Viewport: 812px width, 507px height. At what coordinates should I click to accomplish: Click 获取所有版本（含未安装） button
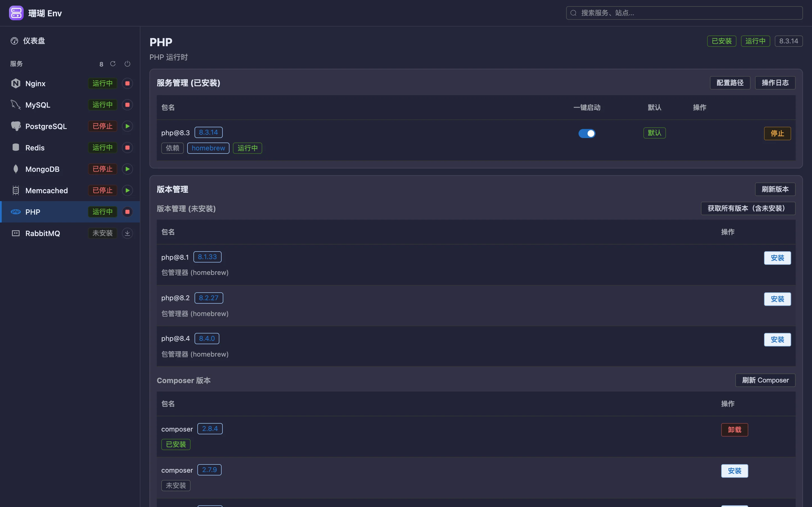point(748,208)
